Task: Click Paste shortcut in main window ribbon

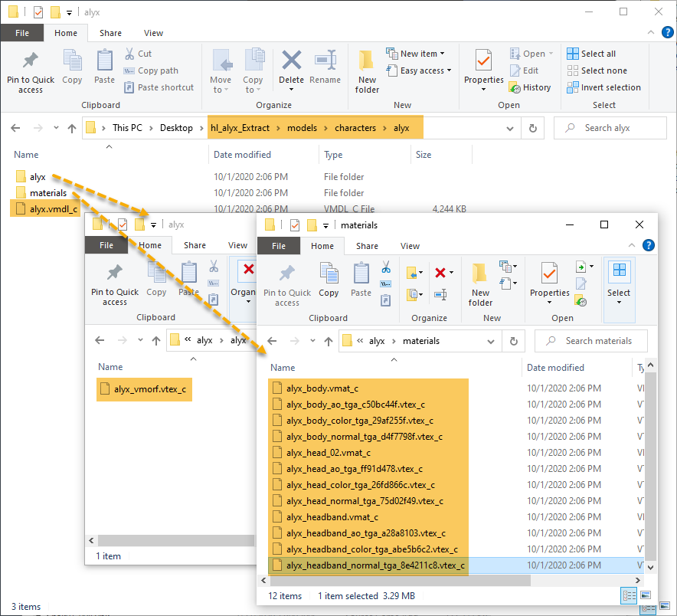Action: pos(159,87)
